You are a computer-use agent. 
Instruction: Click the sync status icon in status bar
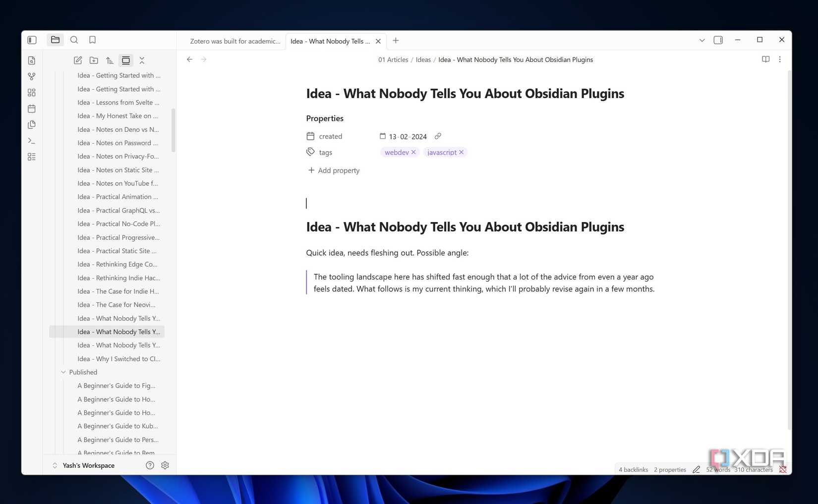pos(783,469)
